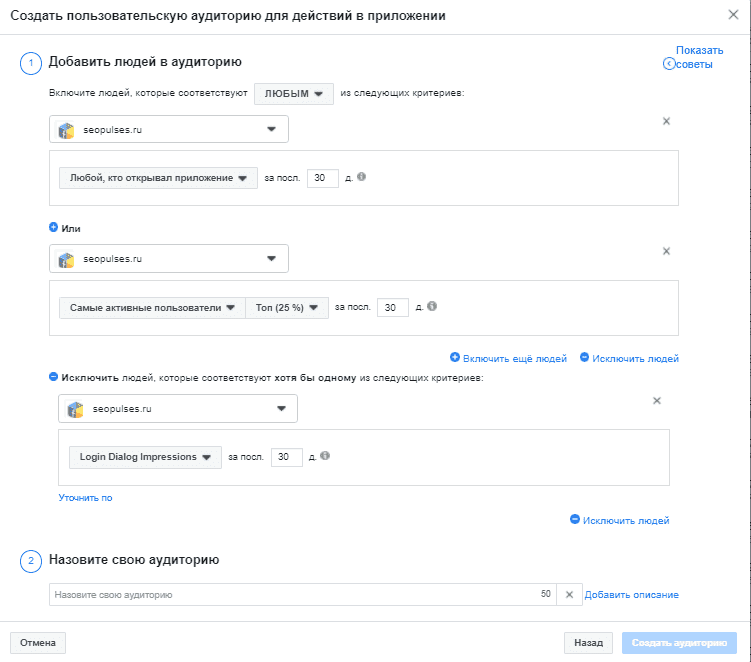Remove the first seopulses.ru criterion with X

tap(666, 121)
